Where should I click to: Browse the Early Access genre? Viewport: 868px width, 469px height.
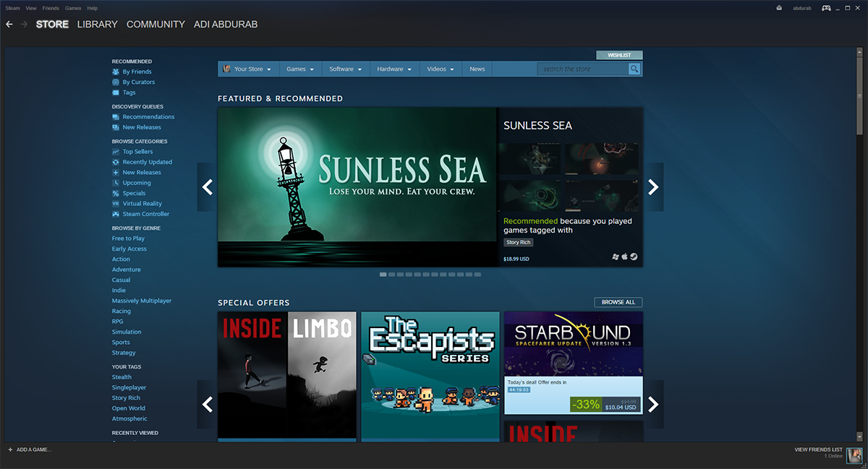point(129,249)
